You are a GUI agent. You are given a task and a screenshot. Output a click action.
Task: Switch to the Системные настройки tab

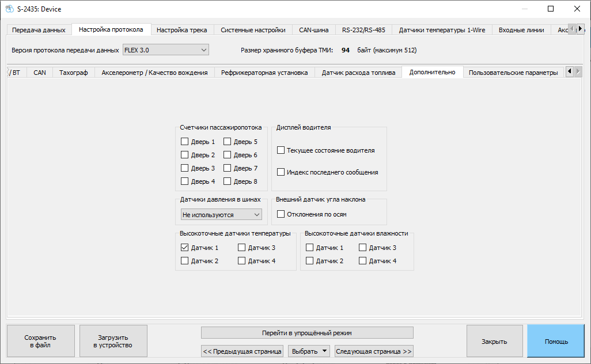pos(253,30)
